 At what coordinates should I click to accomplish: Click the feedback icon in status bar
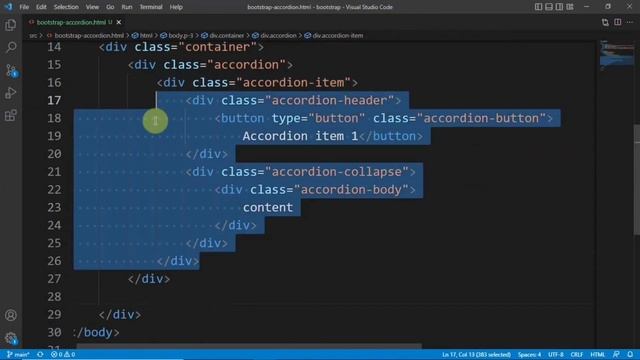(x=616, y=355)
